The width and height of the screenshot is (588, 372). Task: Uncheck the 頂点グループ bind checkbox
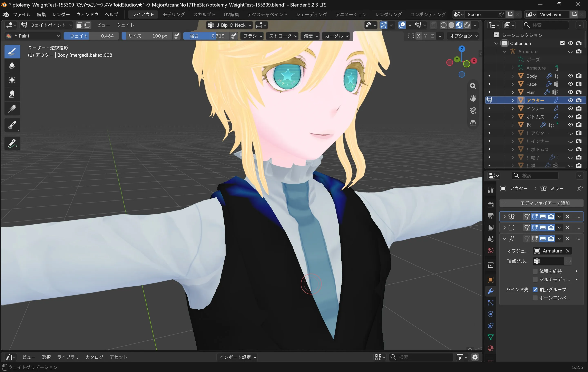tap(535, 290)
